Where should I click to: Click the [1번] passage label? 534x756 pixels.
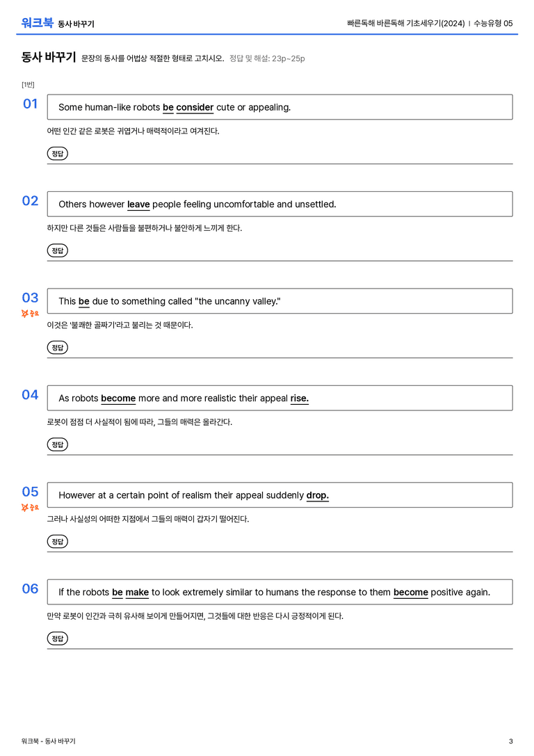(x=28, y=85)
